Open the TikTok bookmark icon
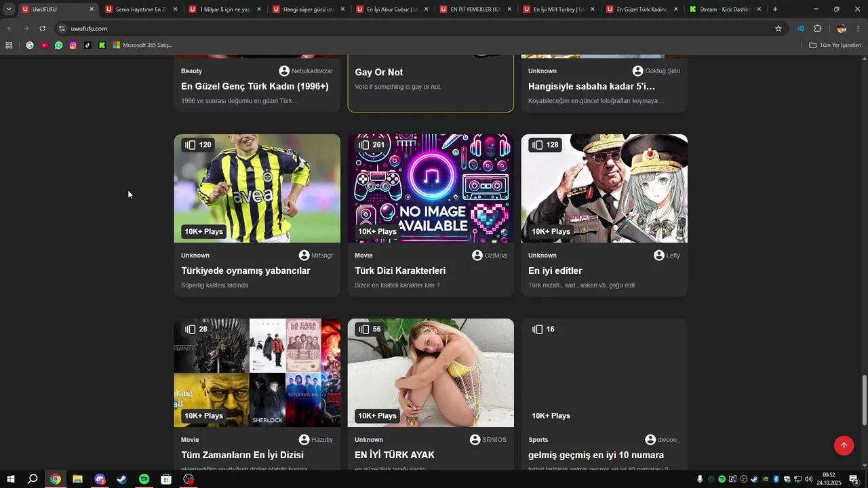This screenshot has height=488, width=868. click(x=87, y=45)
